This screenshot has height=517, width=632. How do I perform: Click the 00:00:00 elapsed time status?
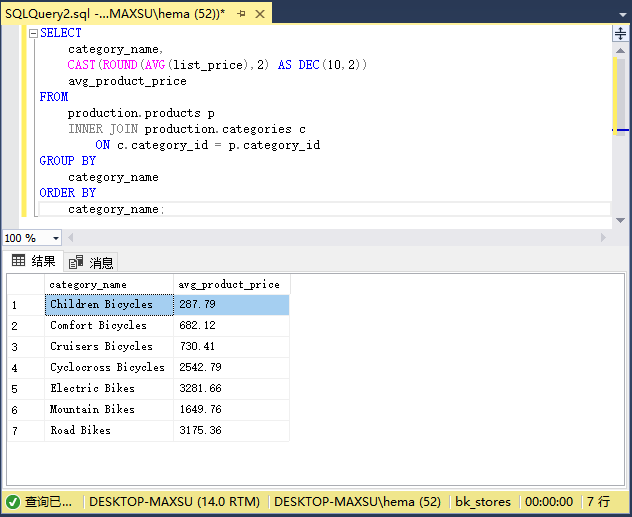coord(549,502)
